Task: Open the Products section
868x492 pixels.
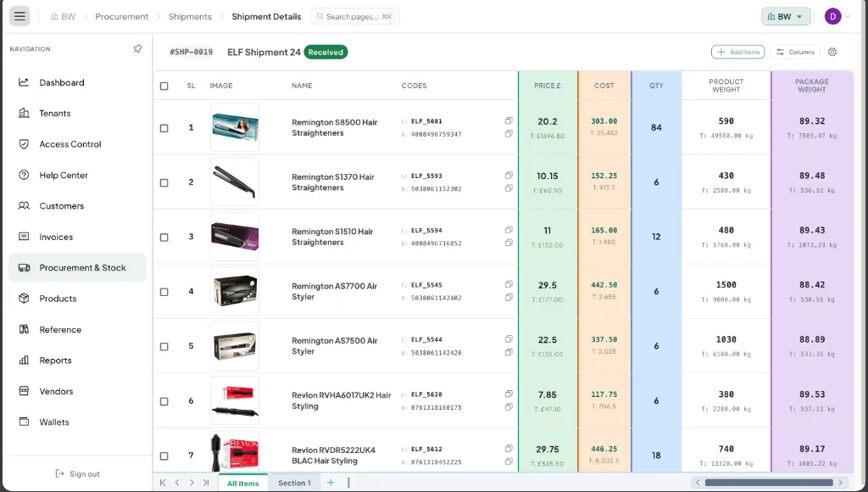Action: tap(77, 298)
